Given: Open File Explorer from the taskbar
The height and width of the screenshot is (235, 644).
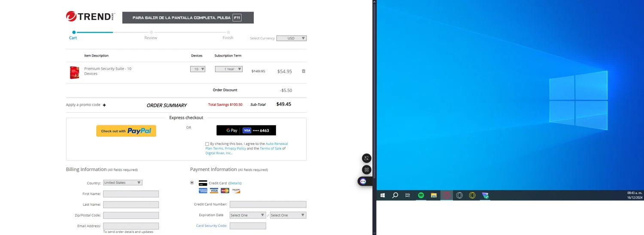Looking at the screenshot, I should 434,195.
